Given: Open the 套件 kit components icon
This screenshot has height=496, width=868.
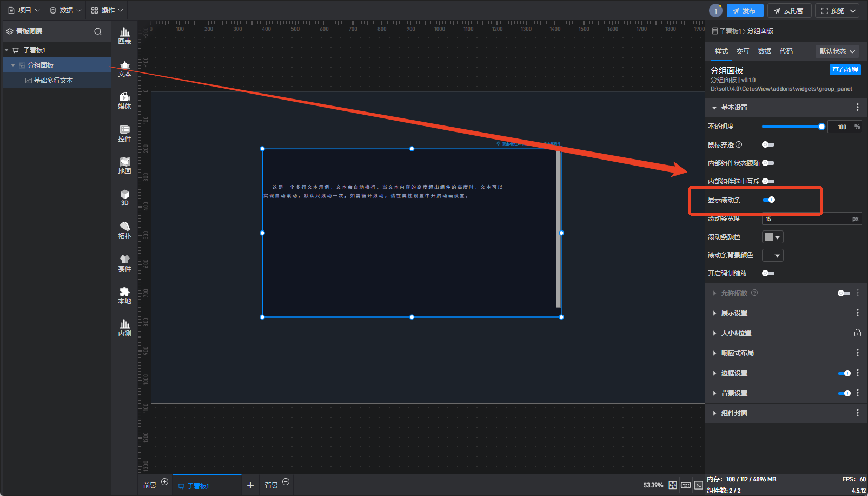Looking at the screenshot, I should (124, 263).
